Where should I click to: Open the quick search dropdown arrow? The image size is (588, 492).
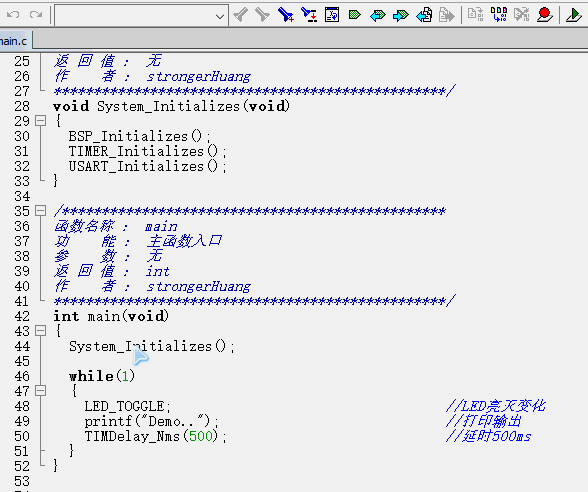(220, 16)
